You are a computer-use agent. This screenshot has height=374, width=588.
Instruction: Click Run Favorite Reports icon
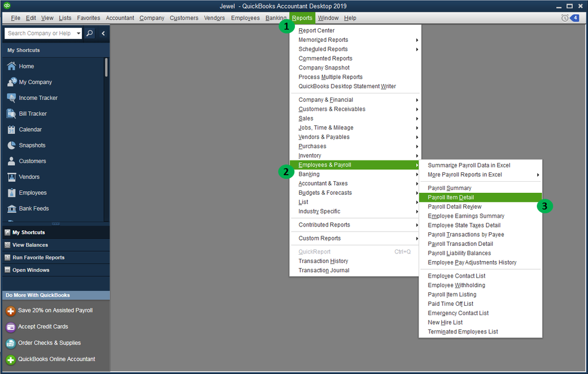(7, 258)
